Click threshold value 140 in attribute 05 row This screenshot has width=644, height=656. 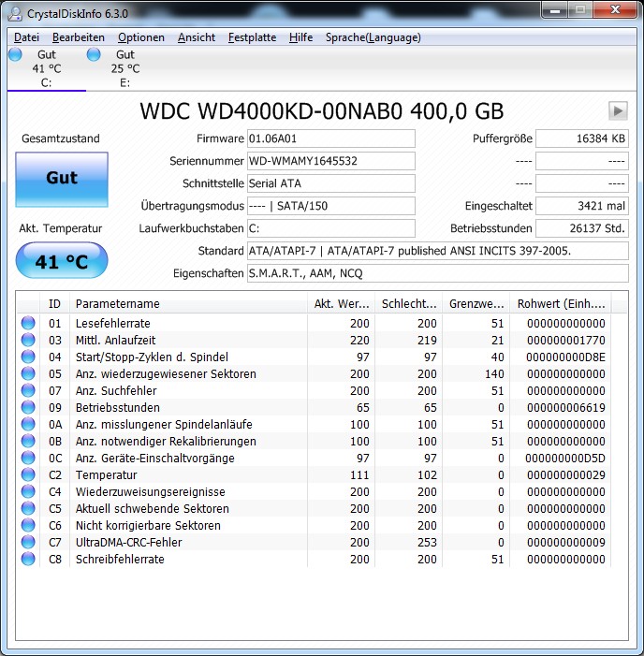(494, 373)
